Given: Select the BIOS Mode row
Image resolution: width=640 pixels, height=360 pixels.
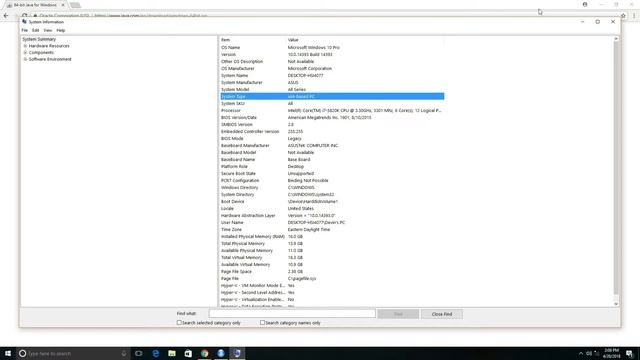Looking at the screenshot, I should (x=332, y=138).
